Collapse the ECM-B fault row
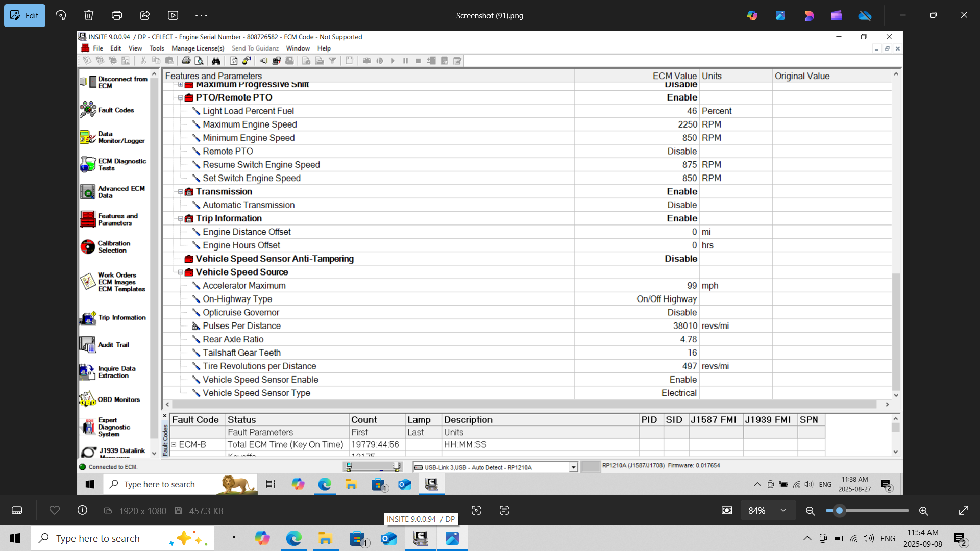The image size is (980, 551). click(x=174, y=445)
